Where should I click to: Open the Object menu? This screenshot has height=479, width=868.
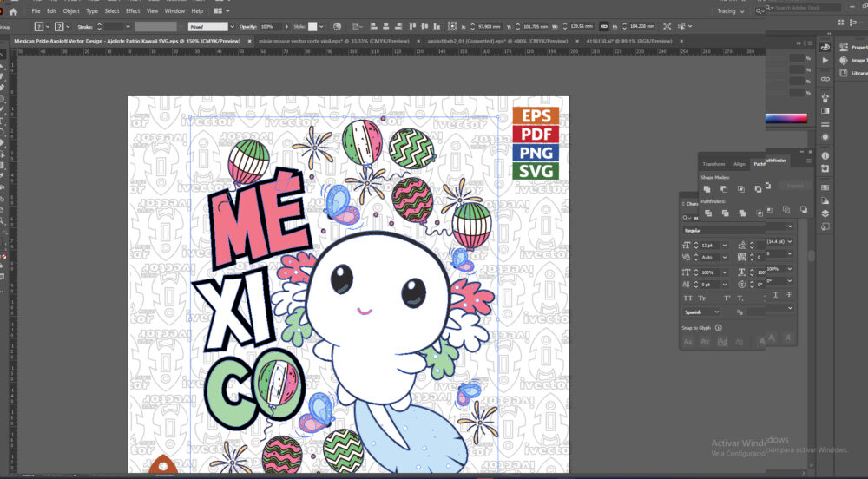(x=71, y=11)
